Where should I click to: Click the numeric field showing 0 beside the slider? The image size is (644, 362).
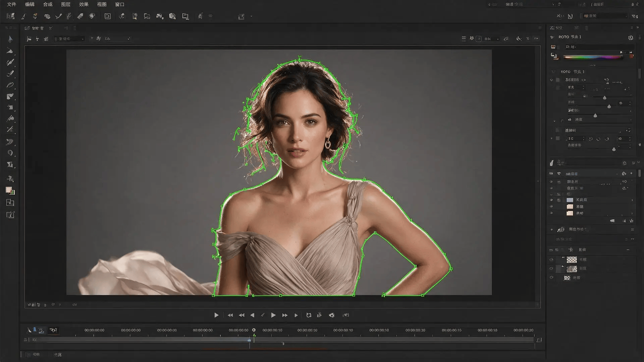pos(625,103)
